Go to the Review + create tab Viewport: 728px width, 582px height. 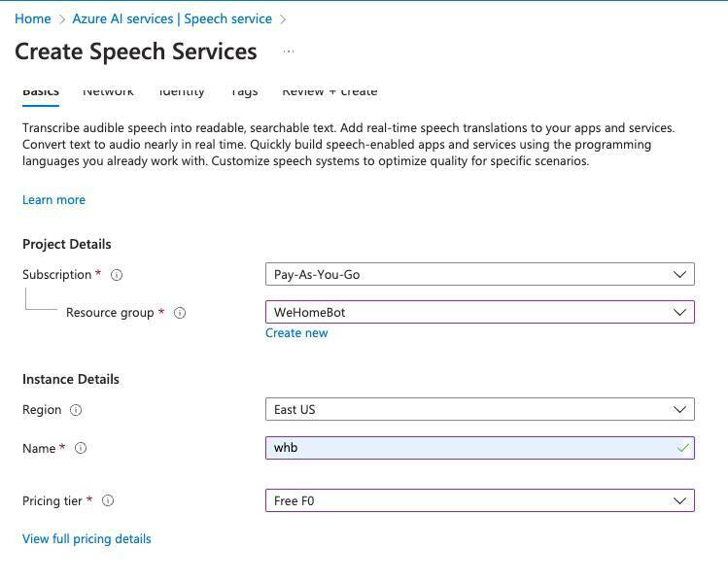(329, 91)
